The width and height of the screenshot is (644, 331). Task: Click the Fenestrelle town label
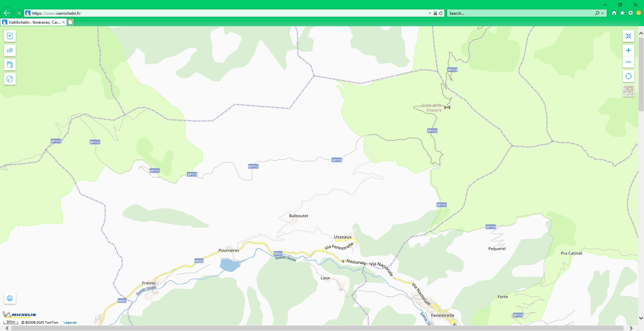443,316
